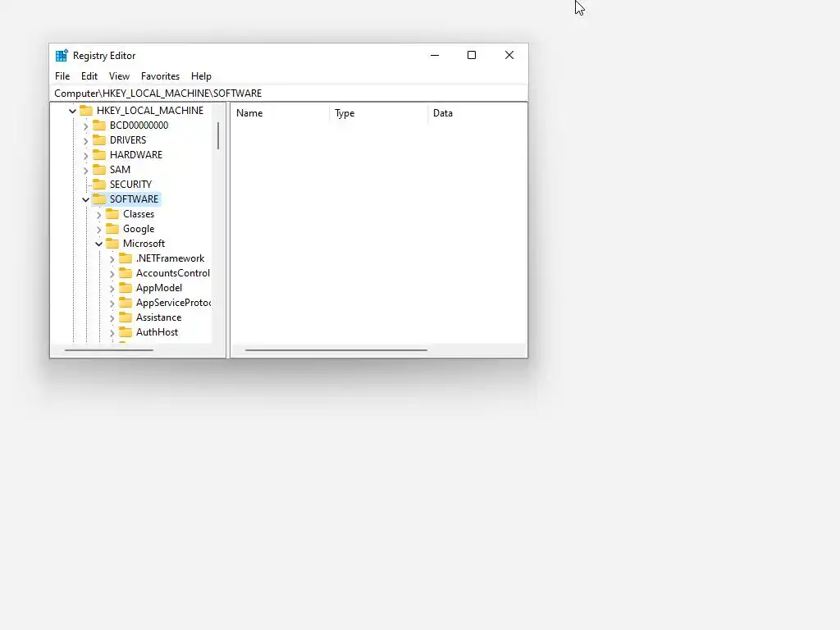This screenshot has width=840, height=630.
Task: Select the AuthHost key label
Action: tap(157, 332)
